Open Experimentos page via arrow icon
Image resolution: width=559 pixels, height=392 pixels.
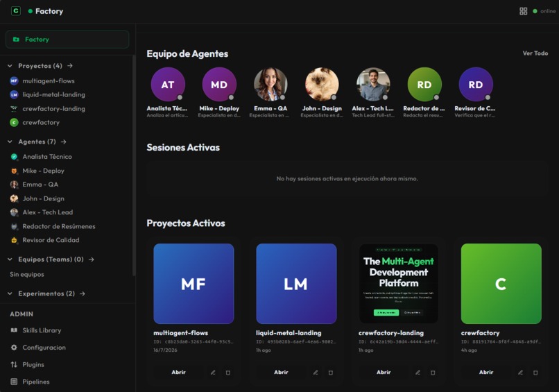[83, 293]
